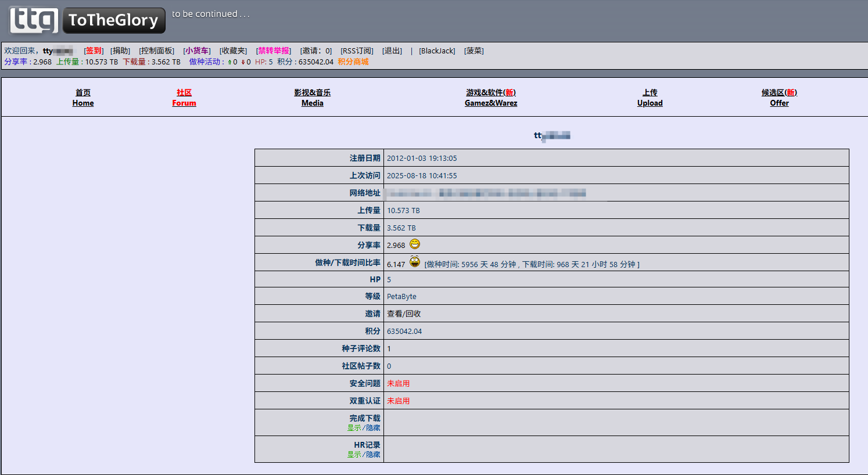Viewport: 868px width, 475px height.
Task: Open the 上传 Upload page
Action: (650, 98)
